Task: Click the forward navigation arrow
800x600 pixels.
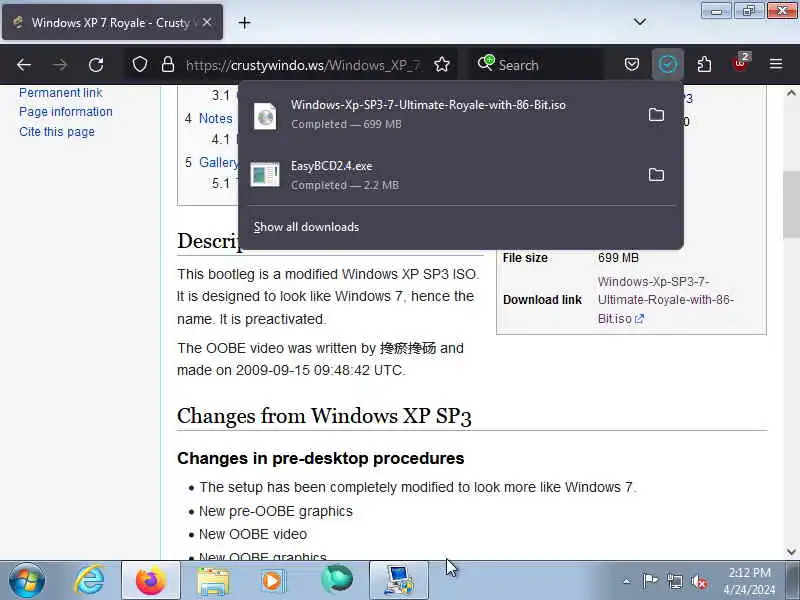Action: pos(60,65)
